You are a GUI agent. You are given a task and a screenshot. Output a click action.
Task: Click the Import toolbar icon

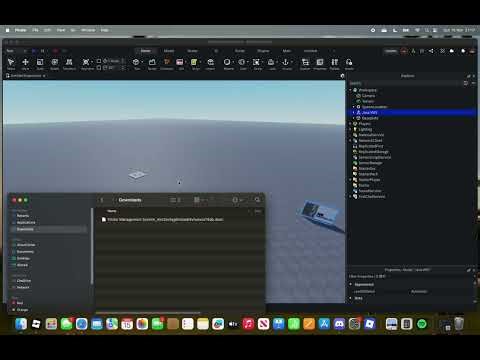tap(210, 62)
